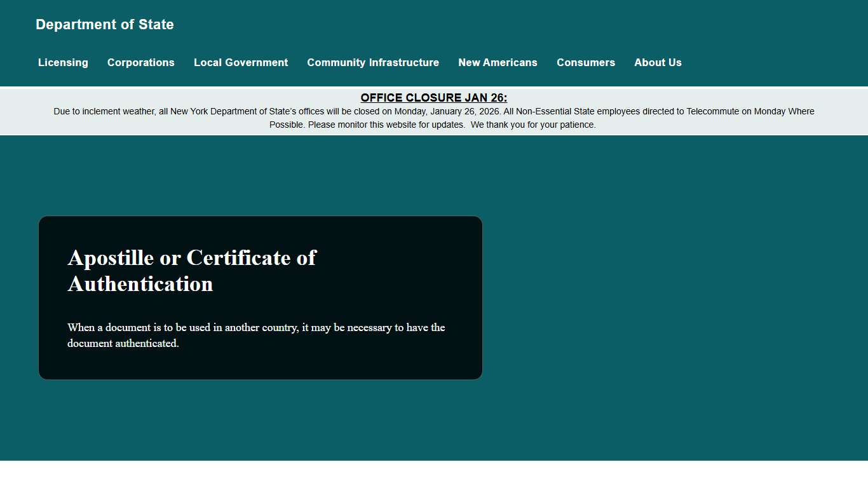Select Local Government in the navigation bar
Viewport: 868px width, 488px height.
pyautogui.click(x=241, y=62)
